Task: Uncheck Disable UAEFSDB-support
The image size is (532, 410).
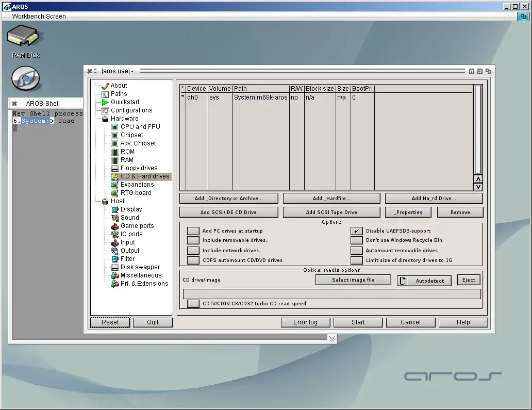Action: click(x=357, y=231)
